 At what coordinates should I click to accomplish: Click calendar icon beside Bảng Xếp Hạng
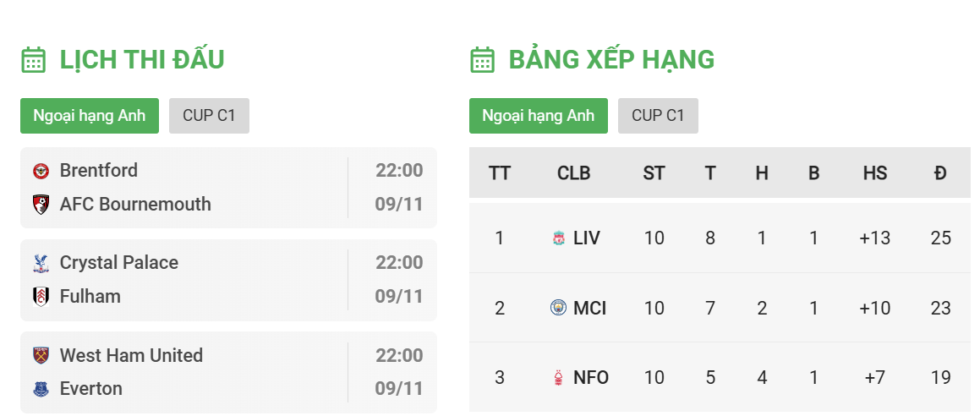coord(483,60)
